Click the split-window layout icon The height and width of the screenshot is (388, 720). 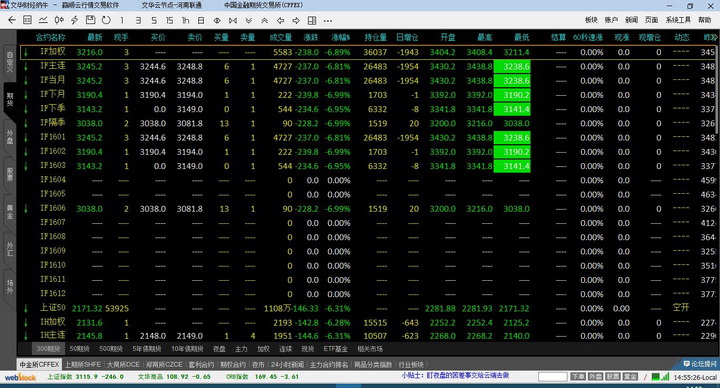point(312,21)
